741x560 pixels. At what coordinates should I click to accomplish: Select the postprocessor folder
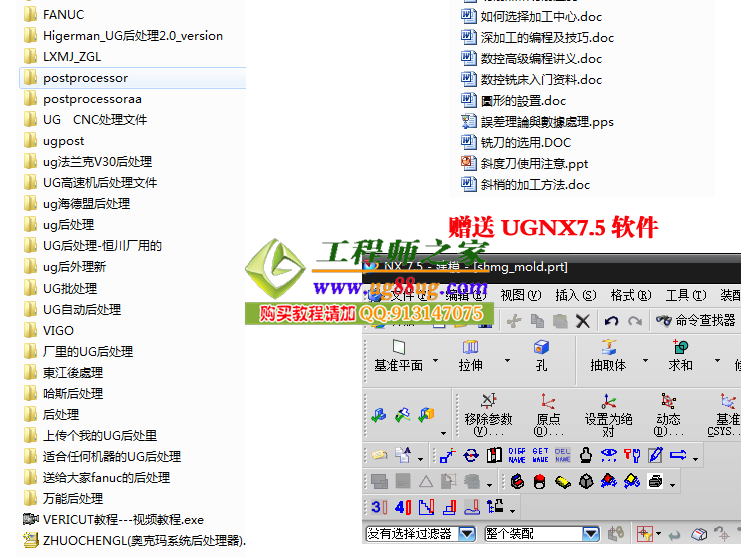point(133,78)
